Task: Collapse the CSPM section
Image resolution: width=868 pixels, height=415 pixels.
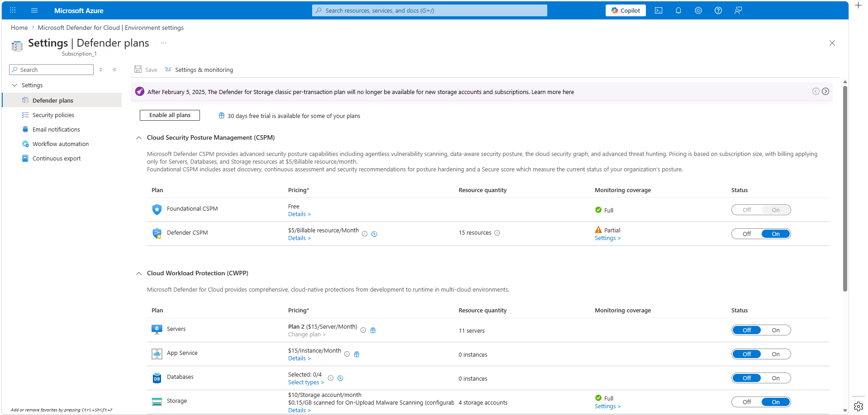Action: (x=139, y=138)
